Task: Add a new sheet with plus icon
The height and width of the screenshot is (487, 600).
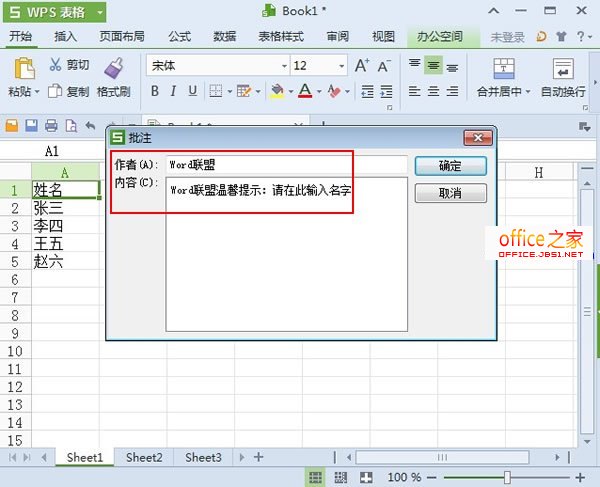Action: [x=259, y=457]
